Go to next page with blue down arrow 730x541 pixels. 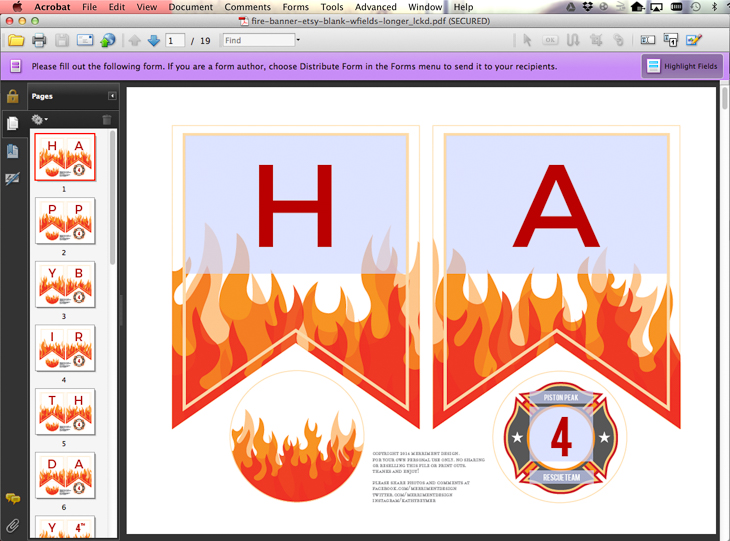[x=154, y=41]
